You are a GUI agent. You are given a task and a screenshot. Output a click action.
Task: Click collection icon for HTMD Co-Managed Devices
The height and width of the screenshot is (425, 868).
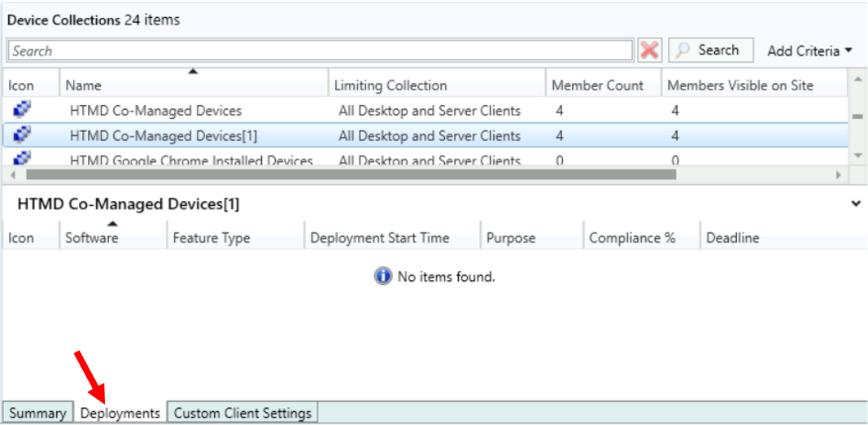click(x=22, y=110)
